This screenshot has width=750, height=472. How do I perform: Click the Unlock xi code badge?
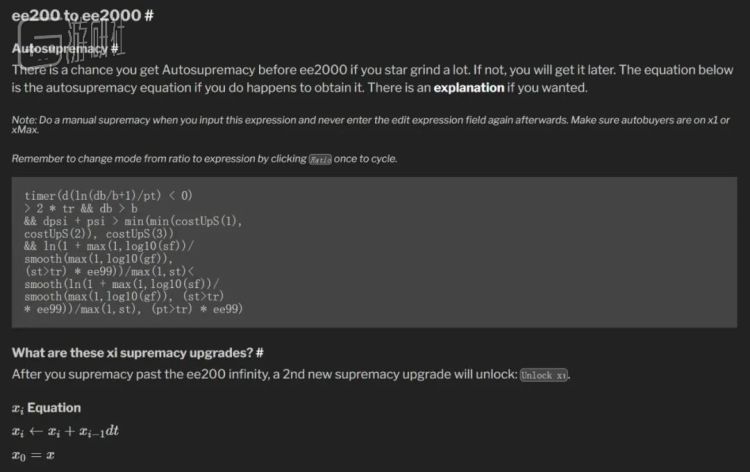click(544, 374)
